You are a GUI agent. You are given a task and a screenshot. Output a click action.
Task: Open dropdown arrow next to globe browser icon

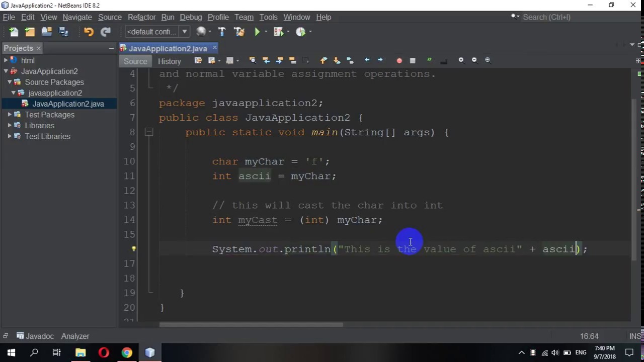point(210,32)
